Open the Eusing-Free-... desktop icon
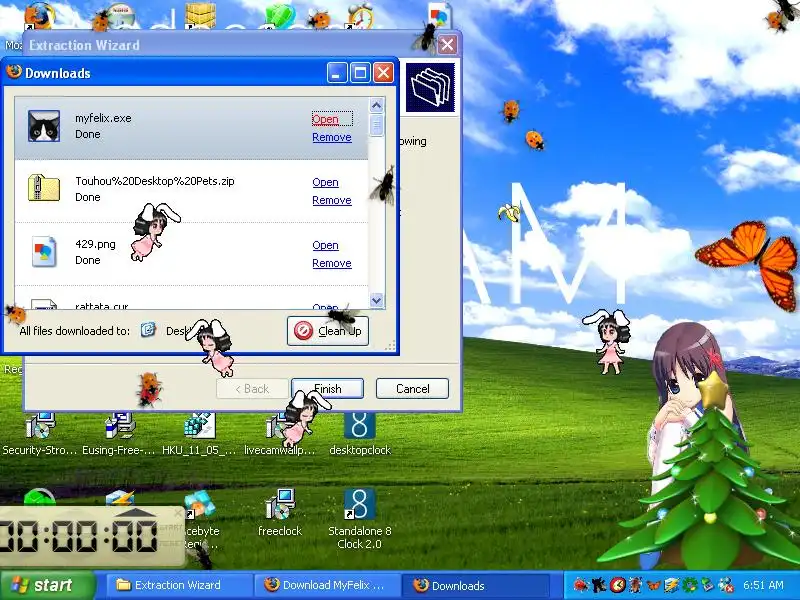Viewport: 800px width, 600px height. (x=118, y=427)
